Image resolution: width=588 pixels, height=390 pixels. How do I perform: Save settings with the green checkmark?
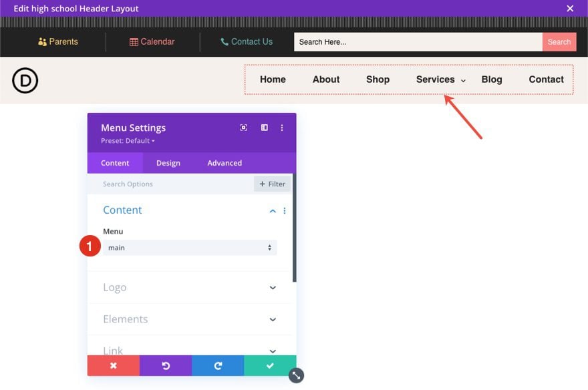(x=270, y=365)
